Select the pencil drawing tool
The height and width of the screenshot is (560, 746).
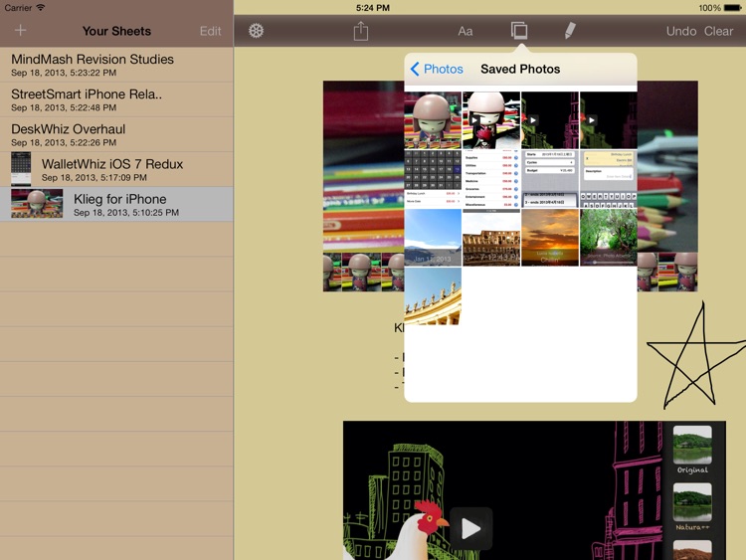[x=570, y=31]
